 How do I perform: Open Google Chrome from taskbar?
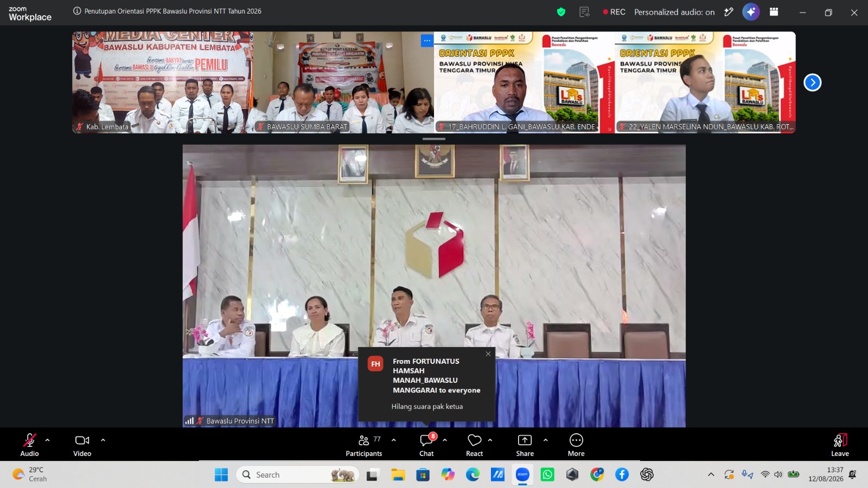[597, 475]
